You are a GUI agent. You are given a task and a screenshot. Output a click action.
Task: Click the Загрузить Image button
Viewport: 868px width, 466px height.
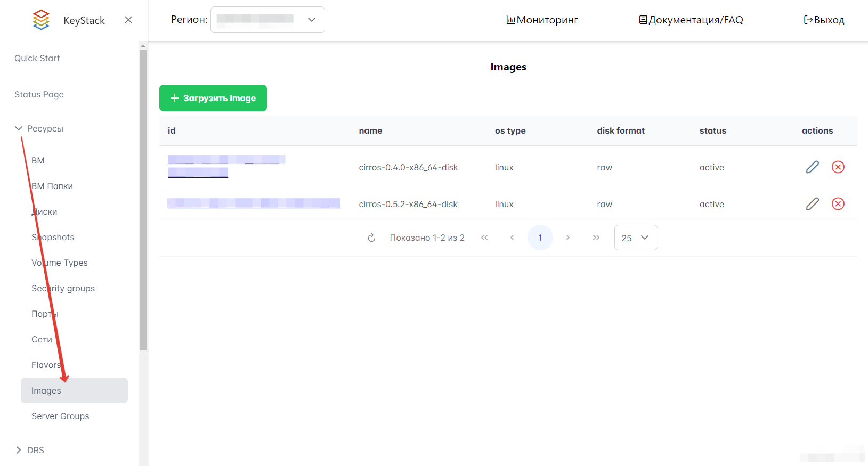coord(213,98)
